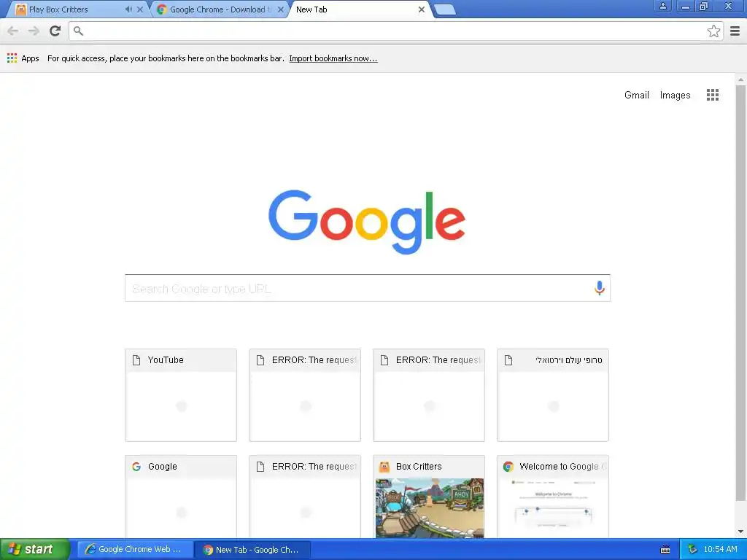Click the Search Google or type URL box
Screen dimensions: 747x560
pos(368,288)
